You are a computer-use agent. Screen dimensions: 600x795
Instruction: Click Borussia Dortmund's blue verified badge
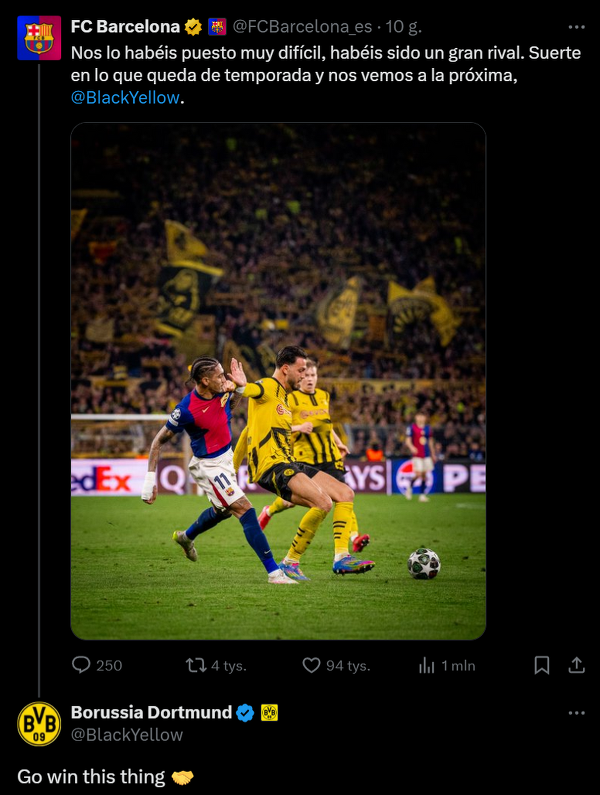coord(245,713)
